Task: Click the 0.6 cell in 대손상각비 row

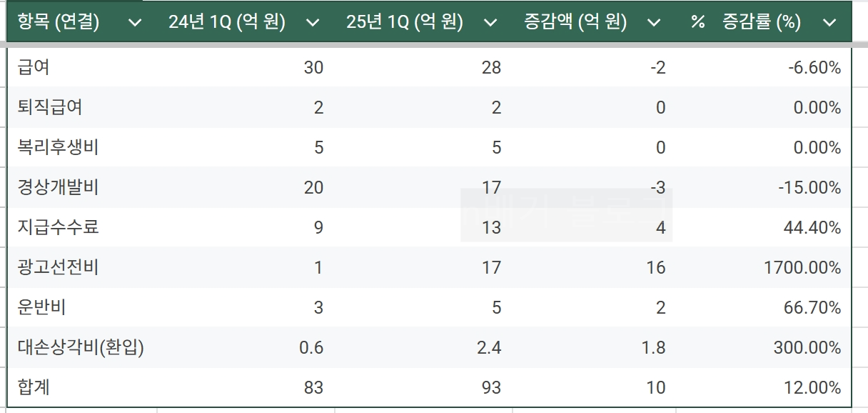Action: click(x=312, y=347)
